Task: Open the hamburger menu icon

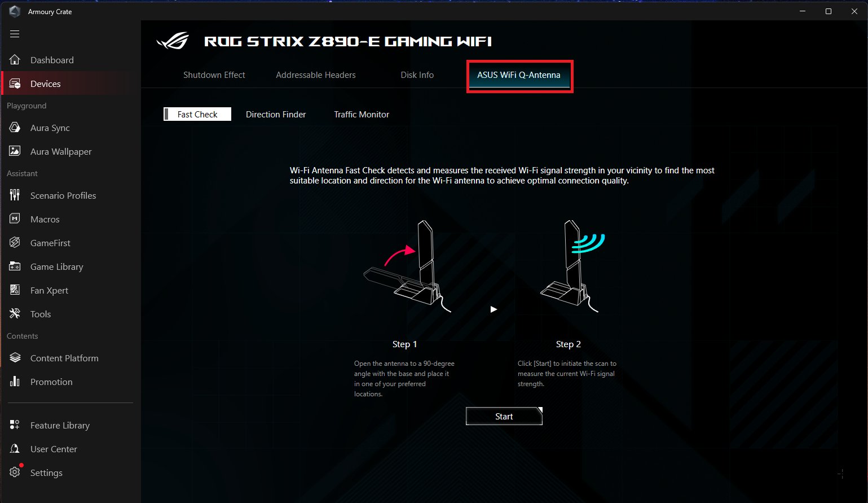Action: (x=15, y=34)
